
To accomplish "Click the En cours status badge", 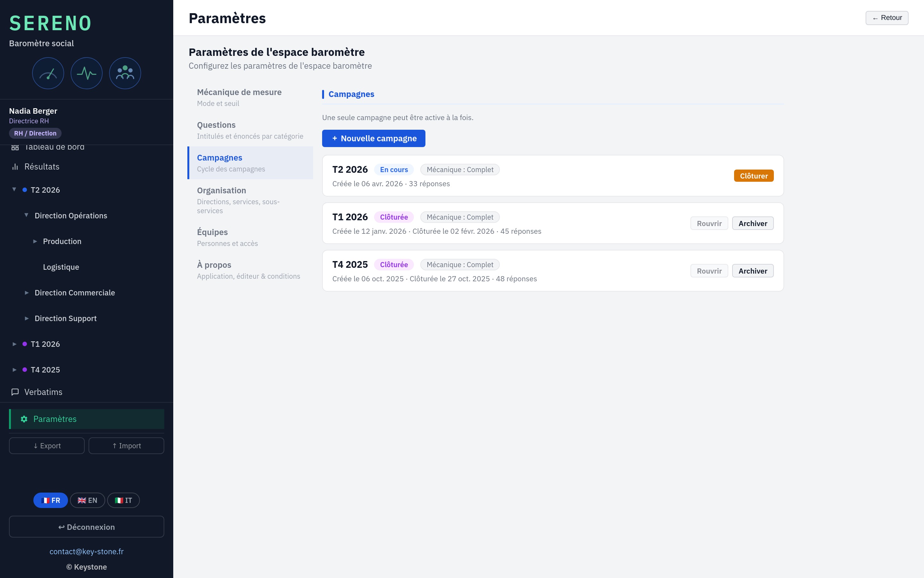I will pos(394,169).
